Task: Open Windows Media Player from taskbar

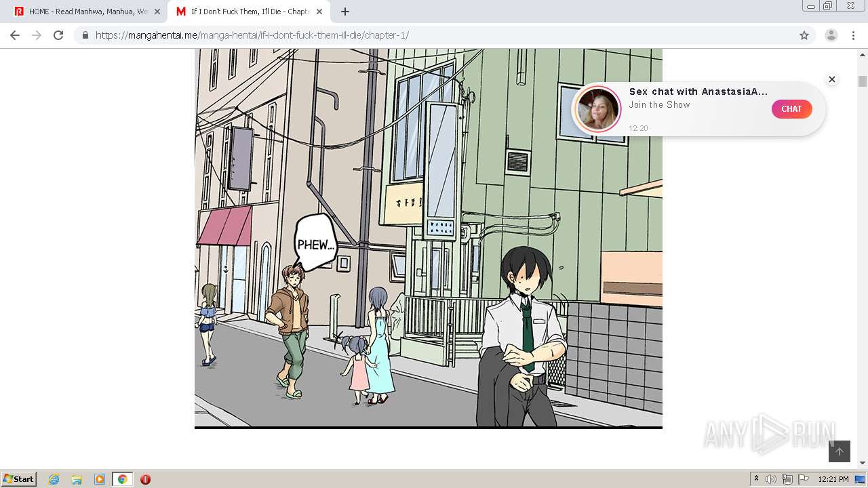Action: click(x=99, y=479)
